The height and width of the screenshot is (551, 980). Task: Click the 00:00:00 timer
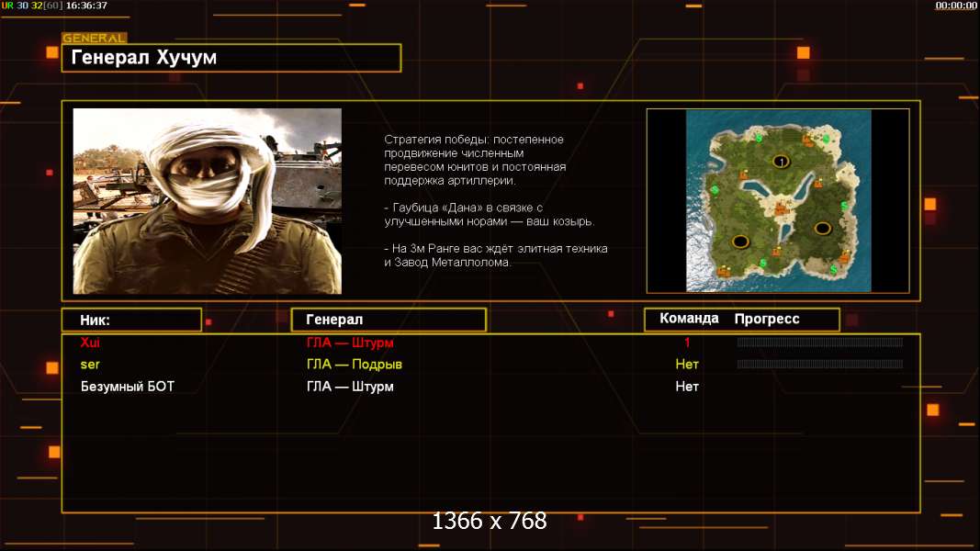[955, 6]
